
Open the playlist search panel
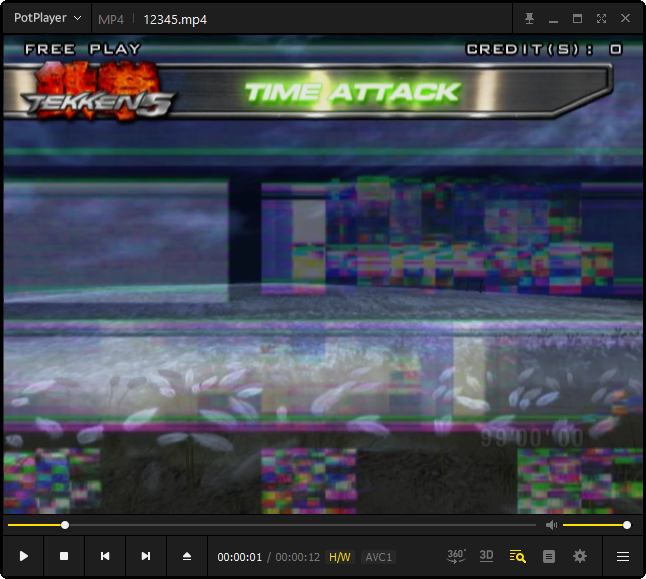click(x=517, y=556)
